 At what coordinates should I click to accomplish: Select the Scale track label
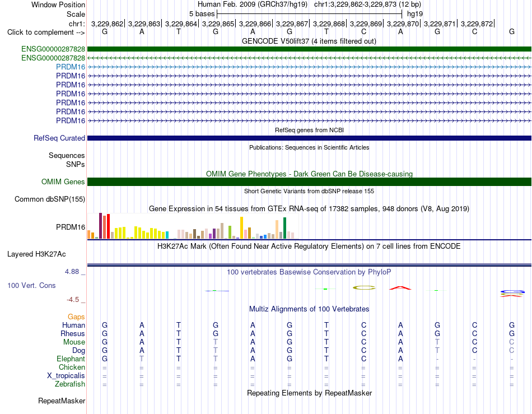(76, 14)
